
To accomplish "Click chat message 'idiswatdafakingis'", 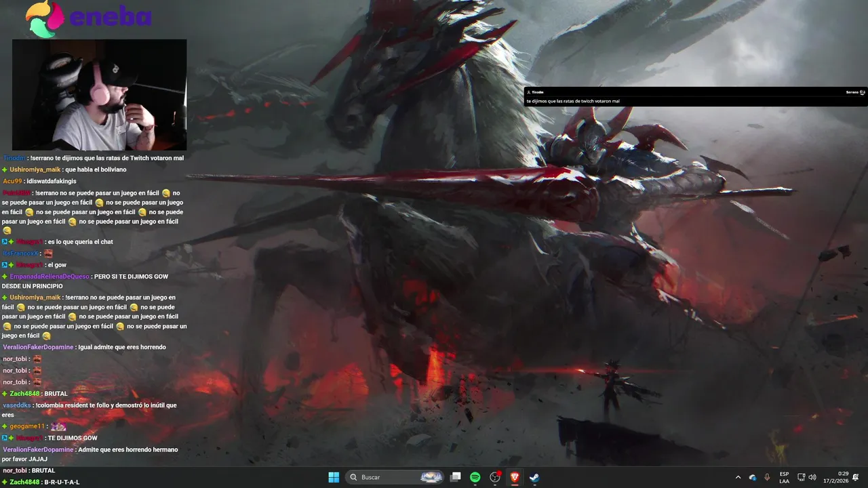I will pos(52,181).
